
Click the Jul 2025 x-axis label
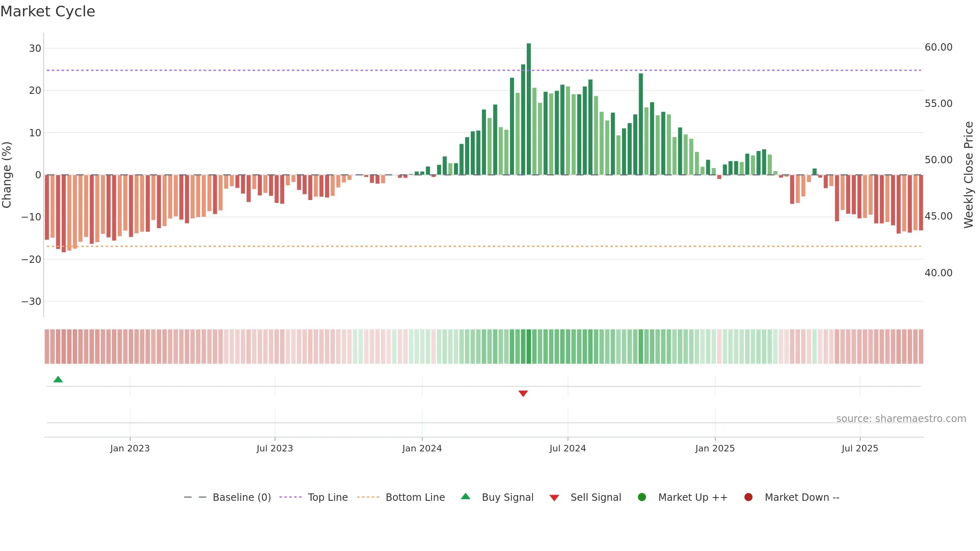pos(860,449)
